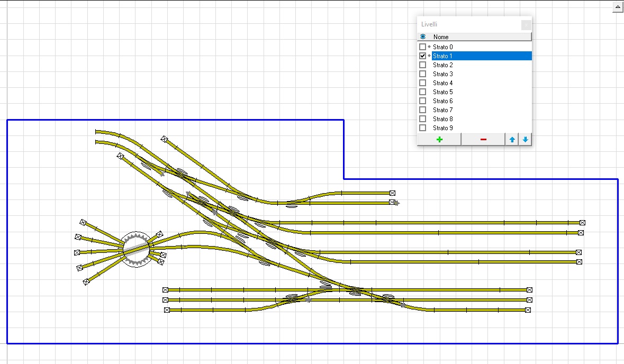The image size is (624, 364).
Task: Pick the Strato 6 layer in list
Action: tap(443, 101)
